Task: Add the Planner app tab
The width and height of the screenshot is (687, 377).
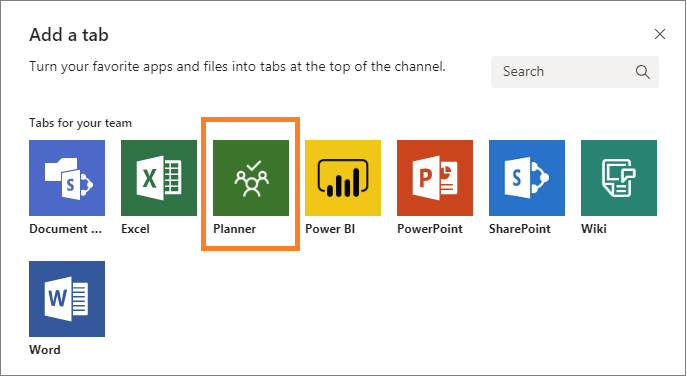Action: [251, 178]
